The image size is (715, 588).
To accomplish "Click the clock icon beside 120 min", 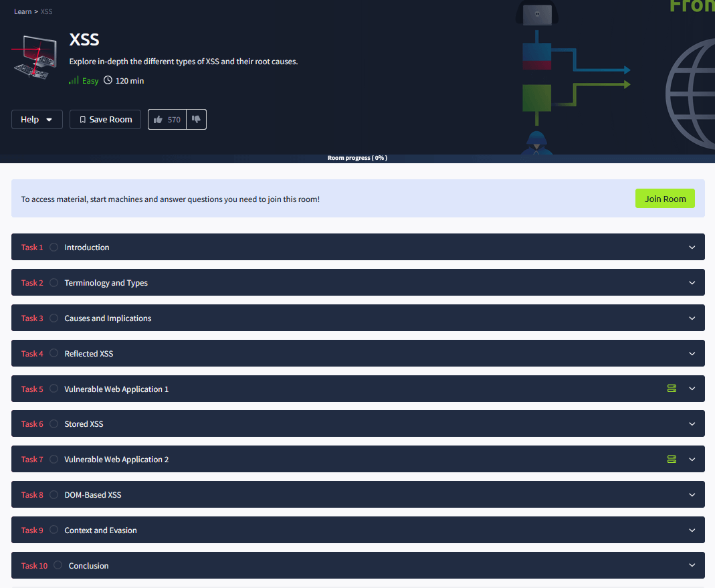I will [x=108, y=80].
